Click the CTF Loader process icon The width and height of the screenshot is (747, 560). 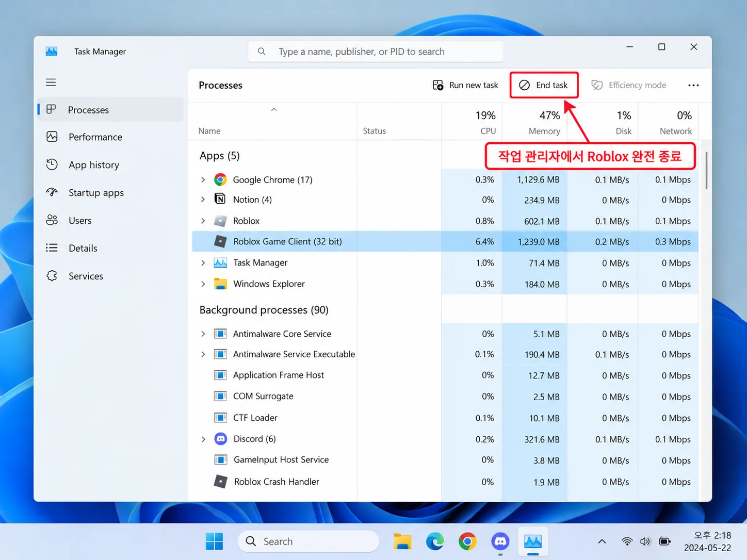pos(220,418)
